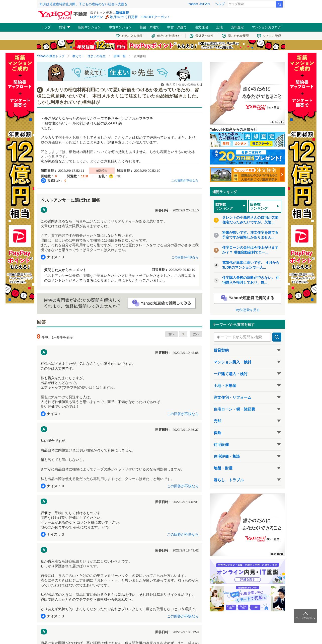The height and width of the screenshot is (644, 322).
Task: Expand 地盤・耐震 category
Action: tap(248, 468)
